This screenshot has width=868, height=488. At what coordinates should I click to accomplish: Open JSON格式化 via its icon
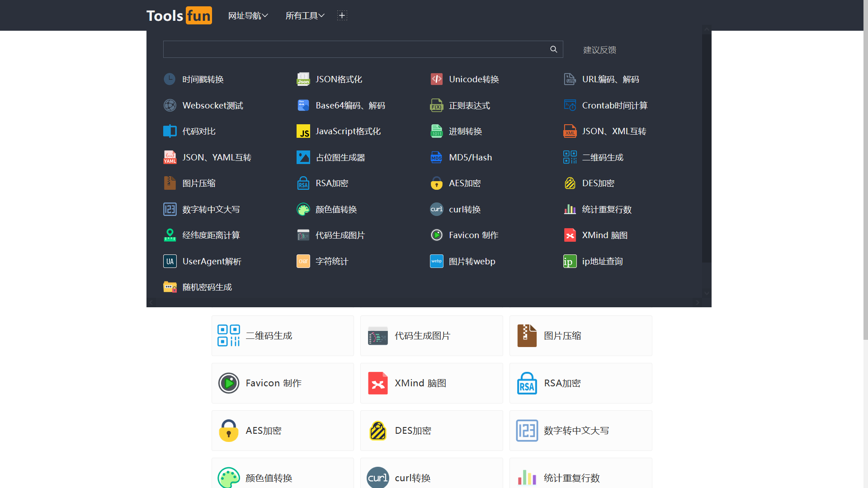(x=303, y=79)
